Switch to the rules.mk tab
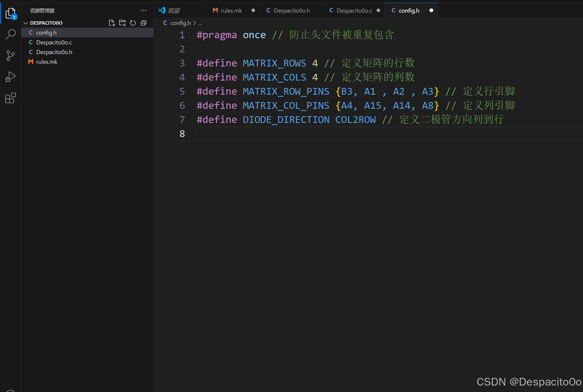Image resolution: width=583 pixels, height=392 pixels. (231, 11)
